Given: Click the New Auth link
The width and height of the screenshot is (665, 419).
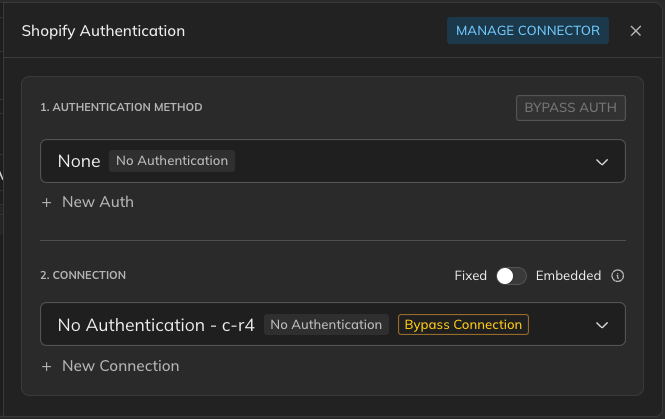Looking at the screenshot, I should (97, 202).
